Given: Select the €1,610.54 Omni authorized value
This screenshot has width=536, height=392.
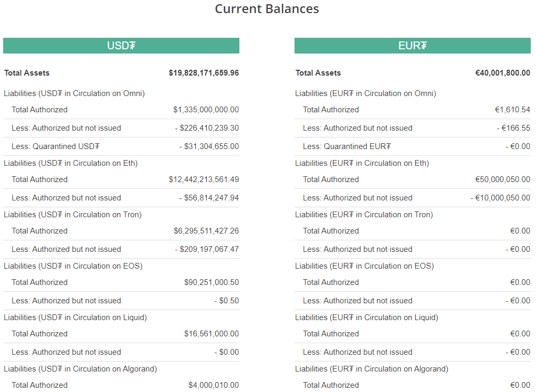Looking at the screenshot, I should (x=512, y=110).
